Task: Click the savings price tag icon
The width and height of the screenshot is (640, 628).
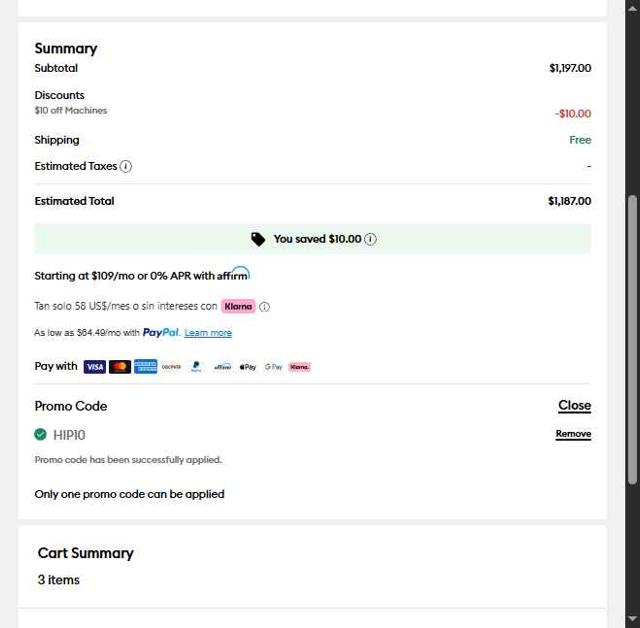Action: click(x=258, y=239)
